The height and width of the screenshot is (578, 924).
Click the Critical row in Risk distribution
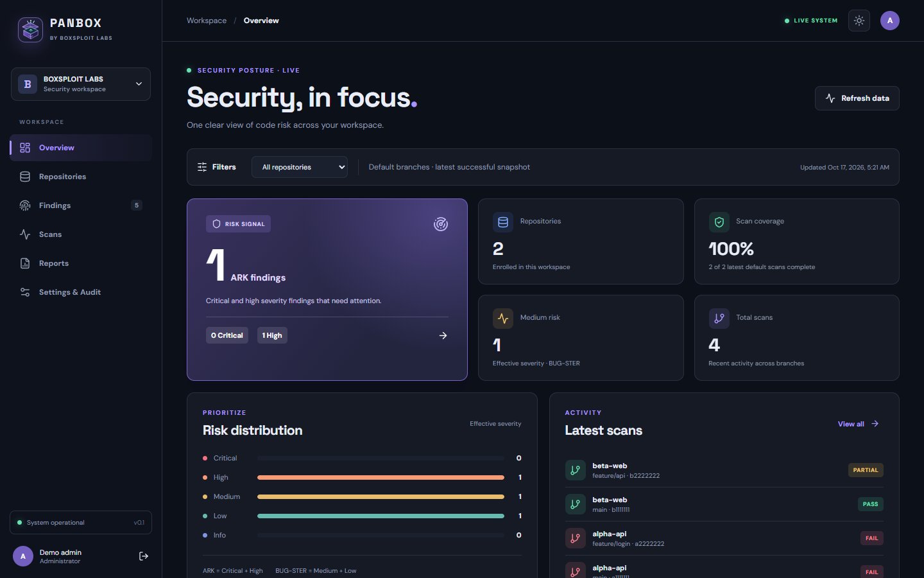pyautogui.click(x=362, y=458)
